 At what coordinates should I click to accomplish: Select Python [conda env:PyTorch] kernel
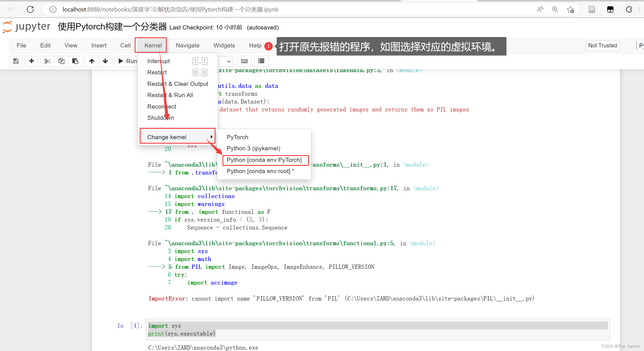click(x=264, y=160)
